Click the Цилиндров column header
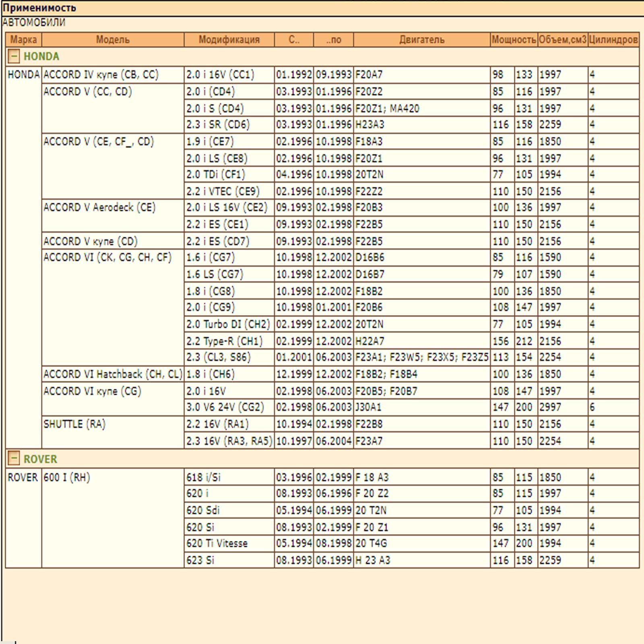 613,39
